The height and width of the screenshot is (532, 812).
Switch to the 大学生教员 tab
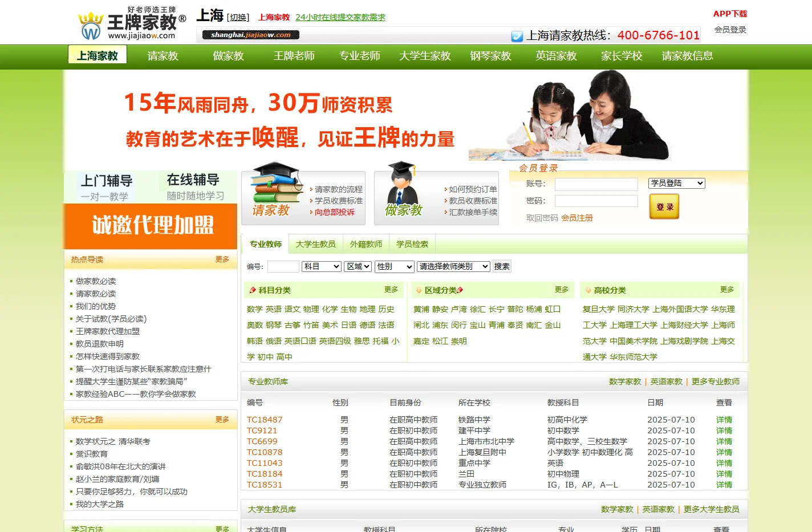pyautogui.click(x=315, y=244)
